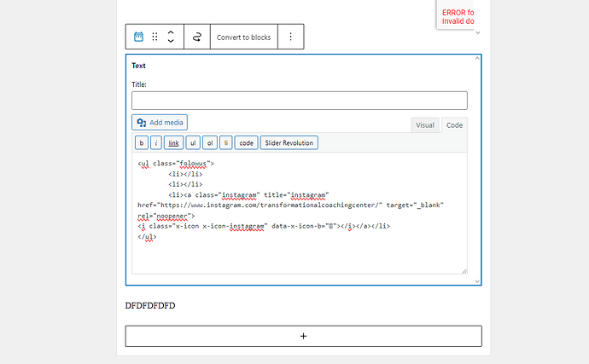Screen dimensions: 589x364
Task: Click the italic 'i' quicktag button
Action: pos(156,142)
